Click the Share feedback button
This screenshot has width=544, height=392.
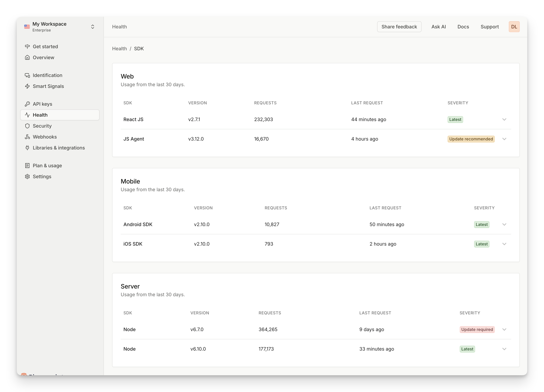399,27
